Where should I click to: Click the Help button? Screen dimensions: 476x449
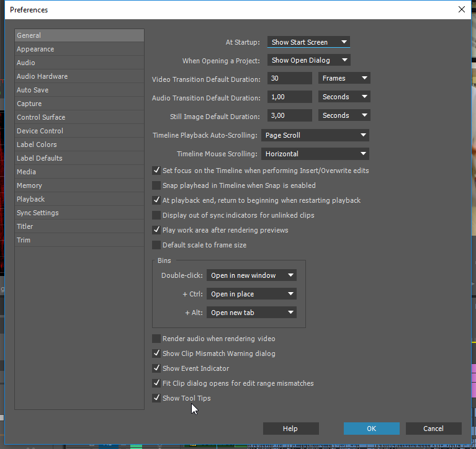pos(291,429)
